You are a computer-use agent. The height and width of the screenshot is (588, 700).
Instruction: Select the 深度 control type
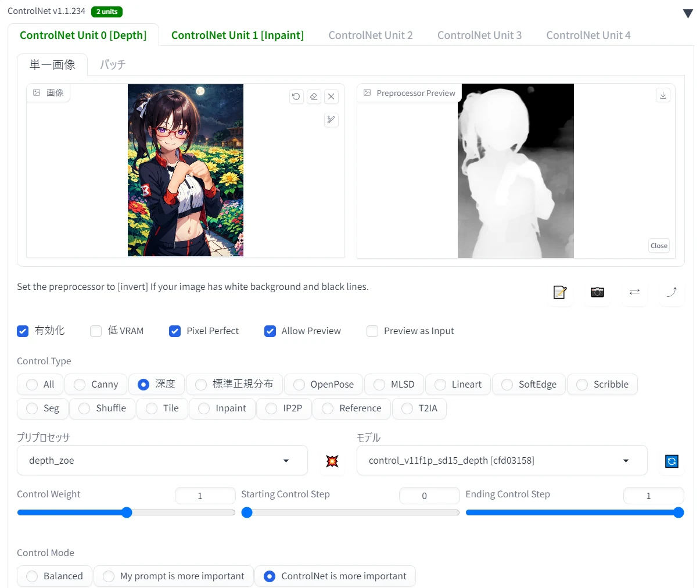[156, 384]
